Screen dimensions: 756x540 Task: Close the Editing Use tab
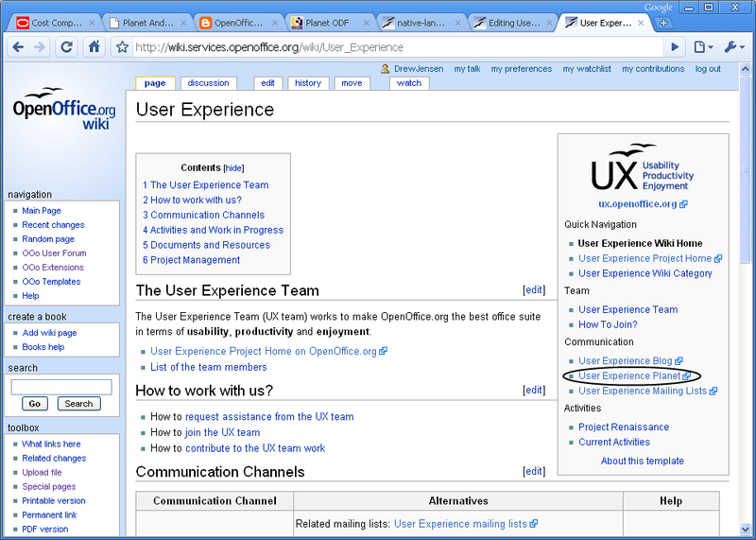(549, 23)
